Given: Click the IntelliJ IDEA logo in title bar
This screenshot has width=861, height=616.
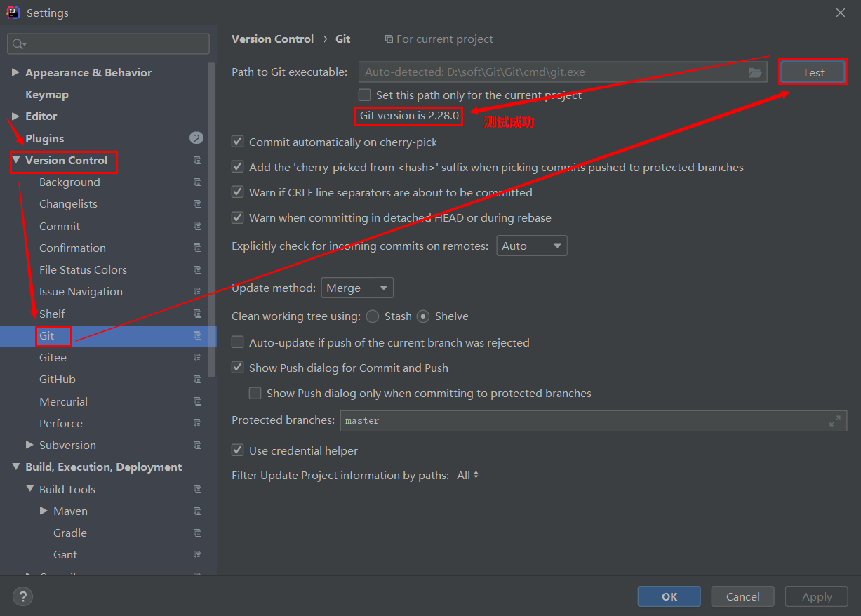Looking at the screenshot, I should (x=13, y=12).
